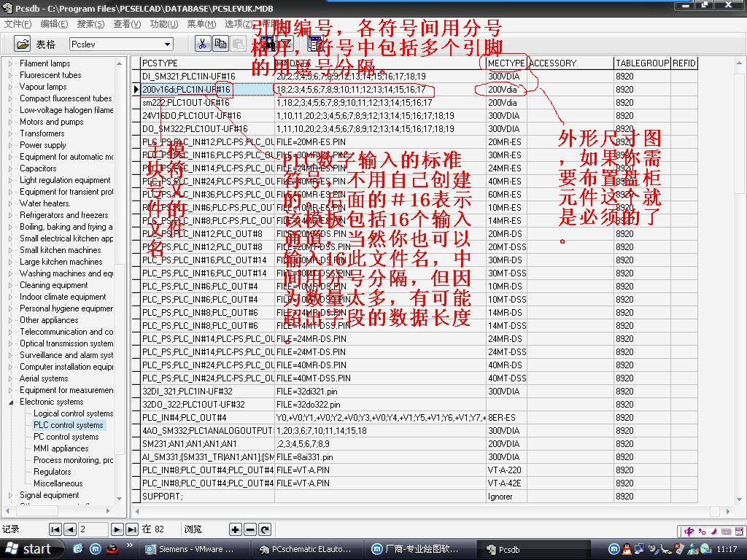Collapse the Electronic systems tree node

coord(10,402)
